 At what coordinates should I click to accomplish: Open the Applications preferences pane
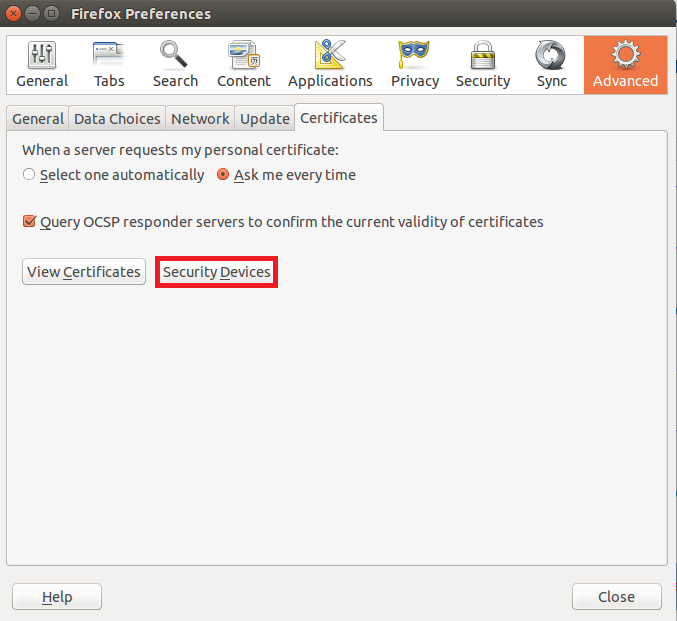coord(330,65)
